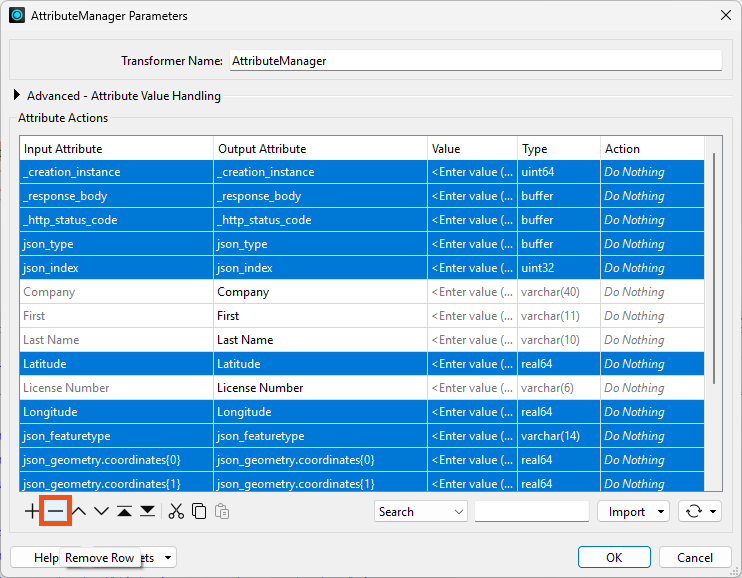Click the OK button

(614, 557)
